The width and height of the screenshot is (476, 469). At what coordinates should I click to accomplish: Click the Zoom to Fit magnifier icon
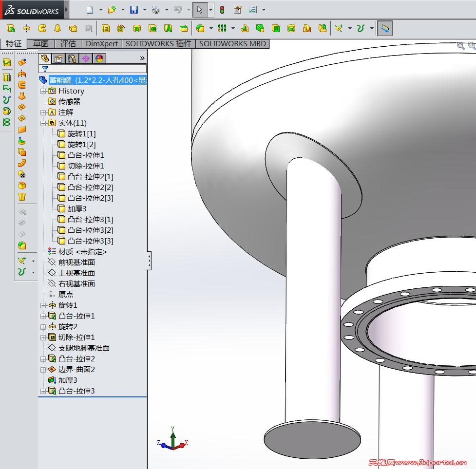[461, 45]
